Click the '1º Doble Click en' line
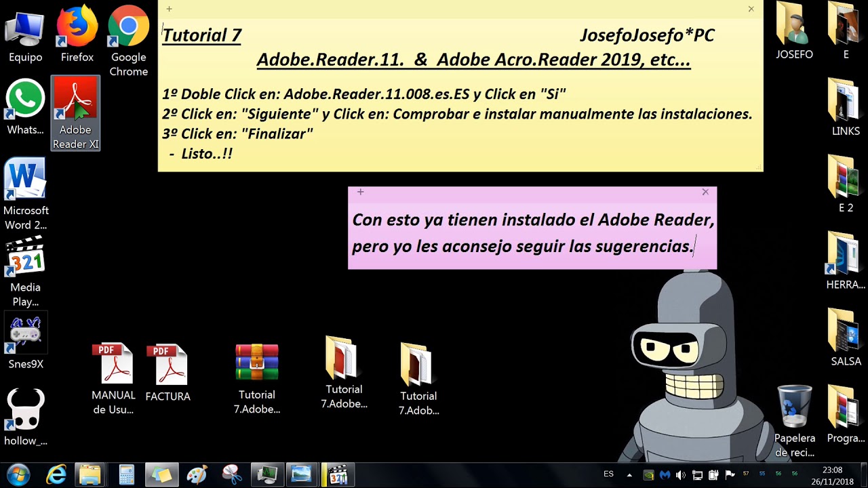The image size is (868, 488). [x=363, y=94]
